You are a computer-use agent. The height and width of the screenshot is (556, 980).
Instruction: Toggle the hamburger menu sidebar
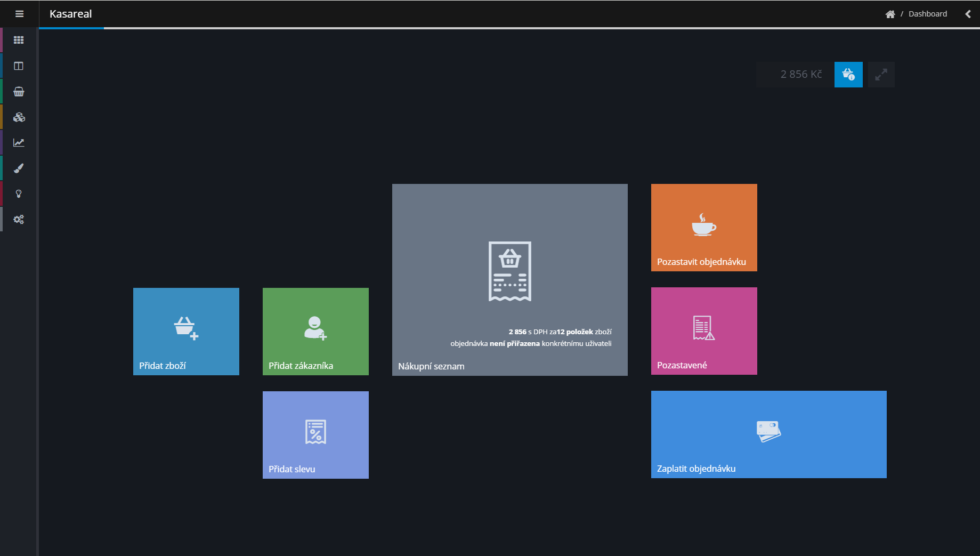click(19, 14)
